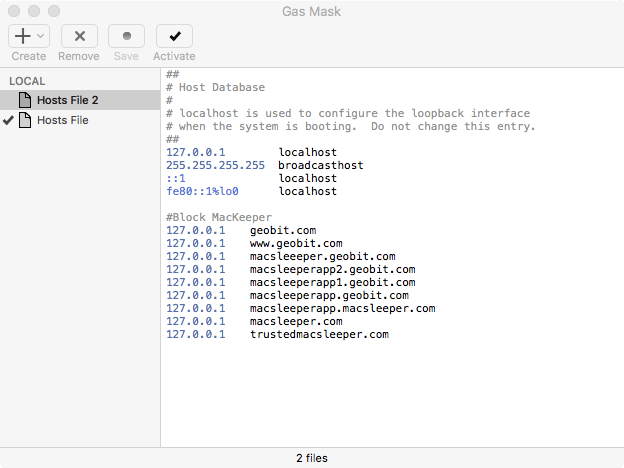Screen dimensions: 624x468
Task: Click the Gas Mask window title
Action: tap(312, 12)
